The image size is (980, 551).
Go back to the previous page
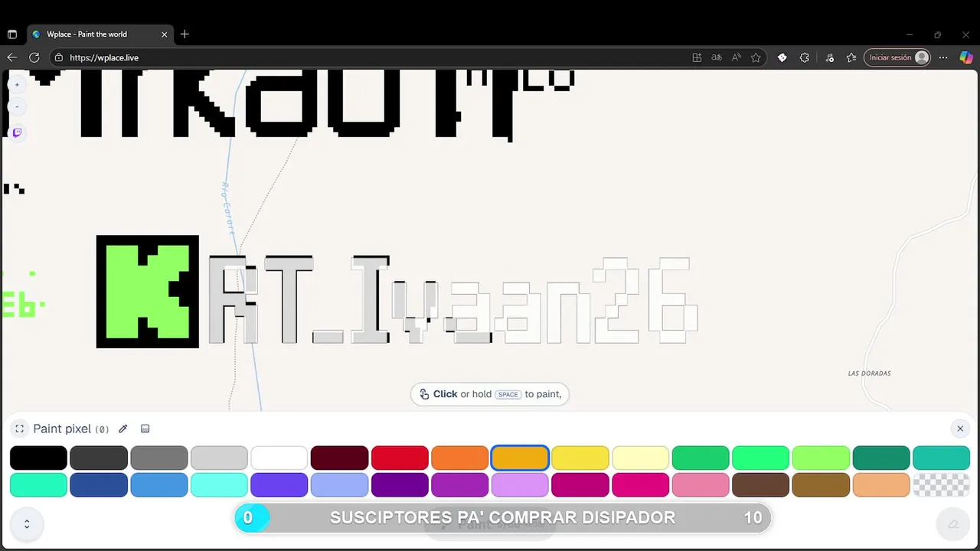pos(11,57)
